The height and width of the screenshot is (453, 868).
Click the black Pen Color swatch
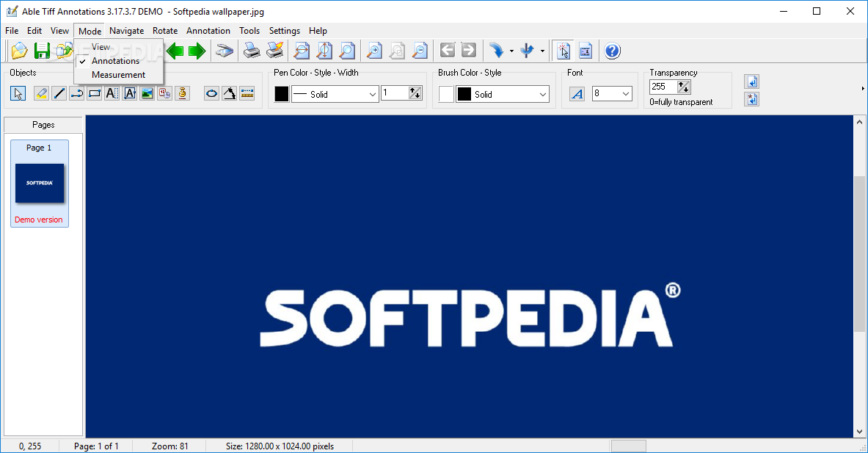pos(281,94)
